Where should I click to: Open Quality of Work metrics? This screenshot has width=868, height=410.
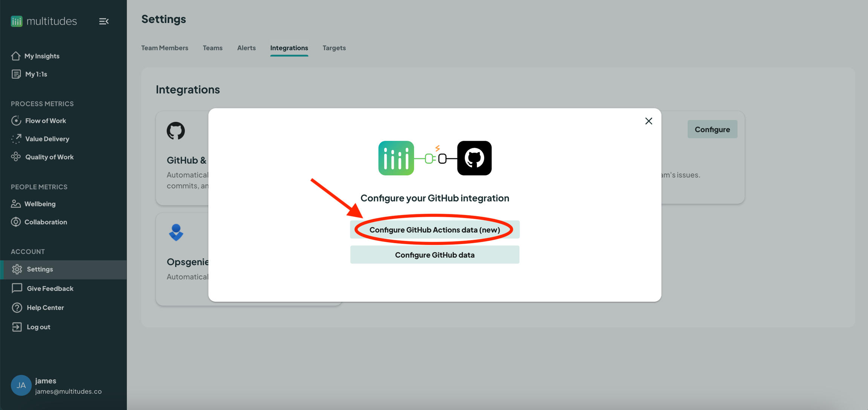click(49, 157)
